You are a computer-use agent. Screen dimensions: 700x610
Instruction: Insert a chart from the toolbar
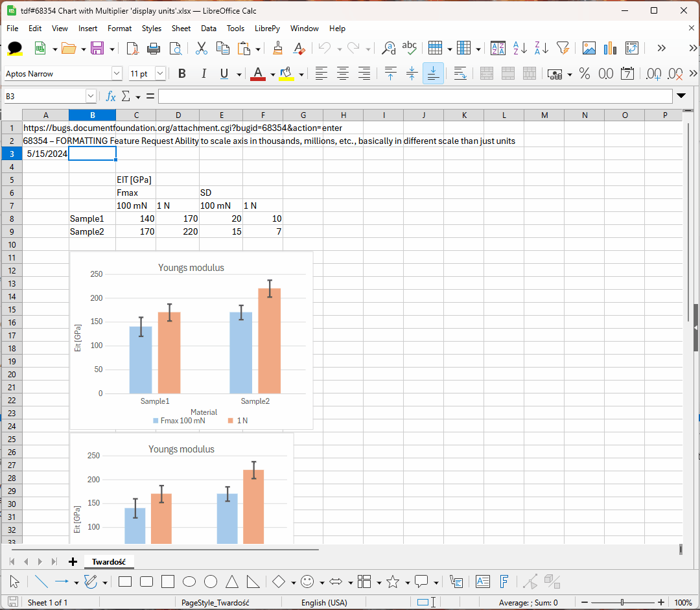pos(611,48)
